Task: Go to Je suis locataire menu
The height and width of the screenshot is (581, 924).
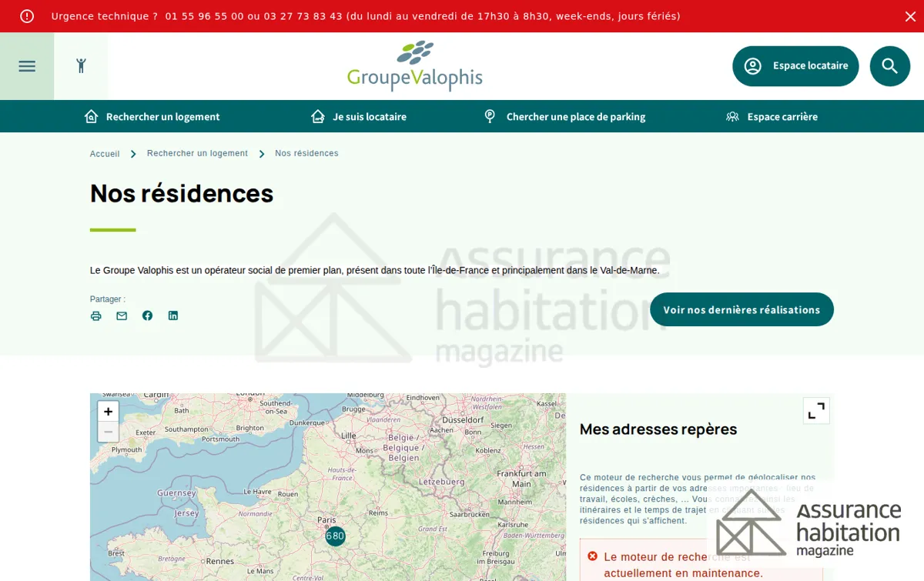Action: [358, 116]
